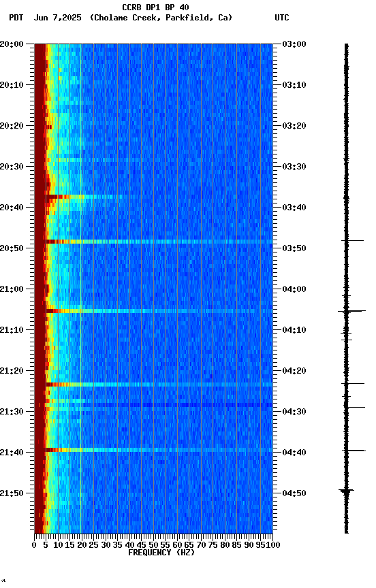Click the '04:50' UTC time label
Image resolution: width=376 pixels, height=588 pixels.
294,493
